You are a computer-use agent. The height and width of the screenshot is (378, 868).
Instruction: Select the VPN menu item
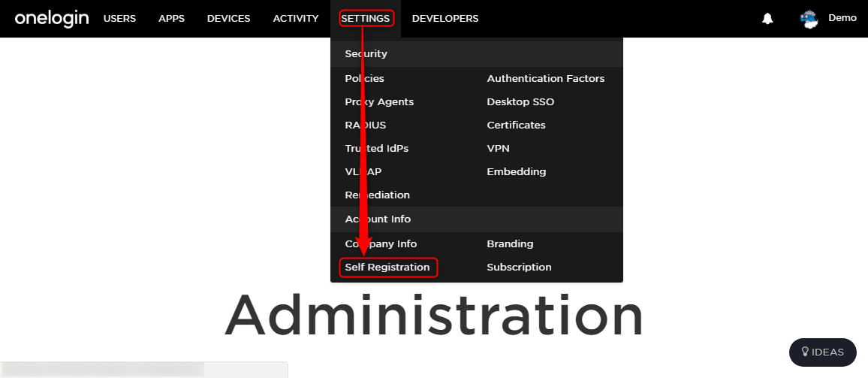[x=499, y=149]
